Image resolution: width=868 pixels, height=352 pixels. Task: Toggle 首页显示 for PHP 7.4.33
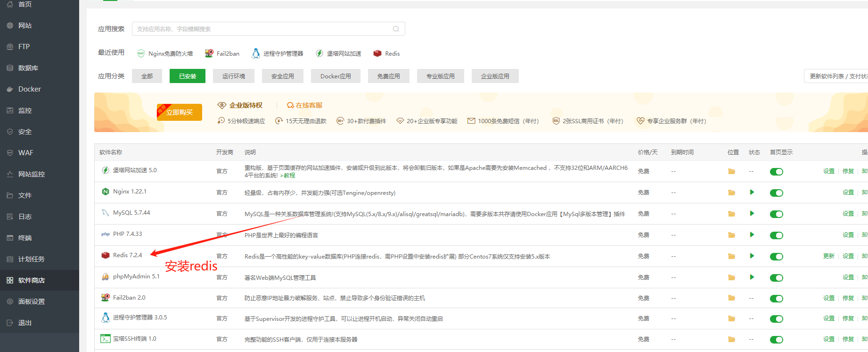tap(777, 235)
